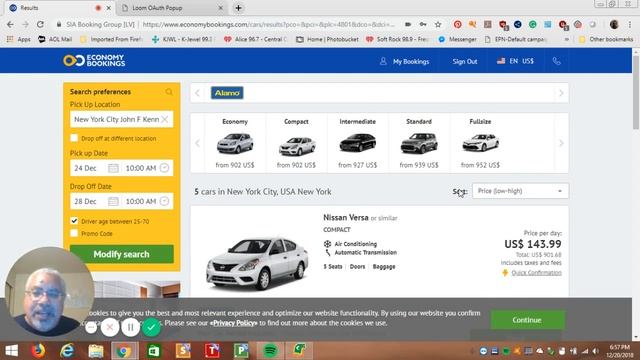640x360 pixels.
Task: Show next car categories with right chevron
Action: coord(561,143)
